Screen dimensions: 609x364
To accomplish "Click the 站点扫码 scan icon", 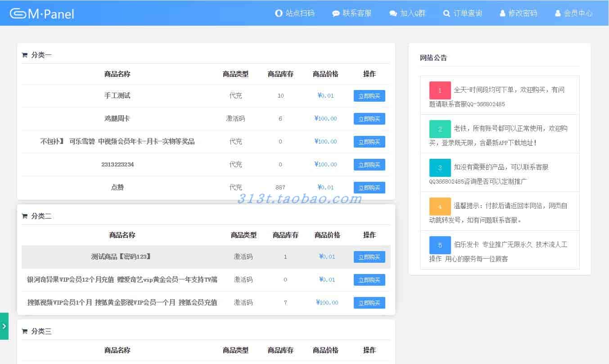I will click(x=279, y=13).
